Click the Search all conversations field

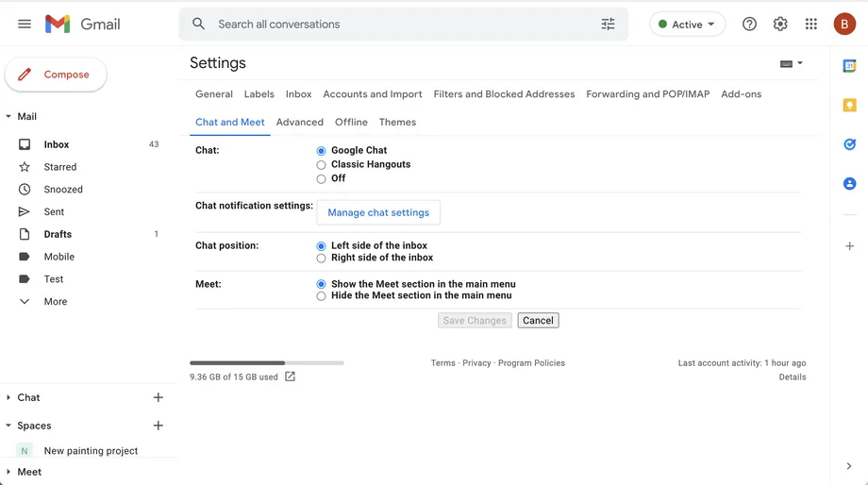pos(403,24)
